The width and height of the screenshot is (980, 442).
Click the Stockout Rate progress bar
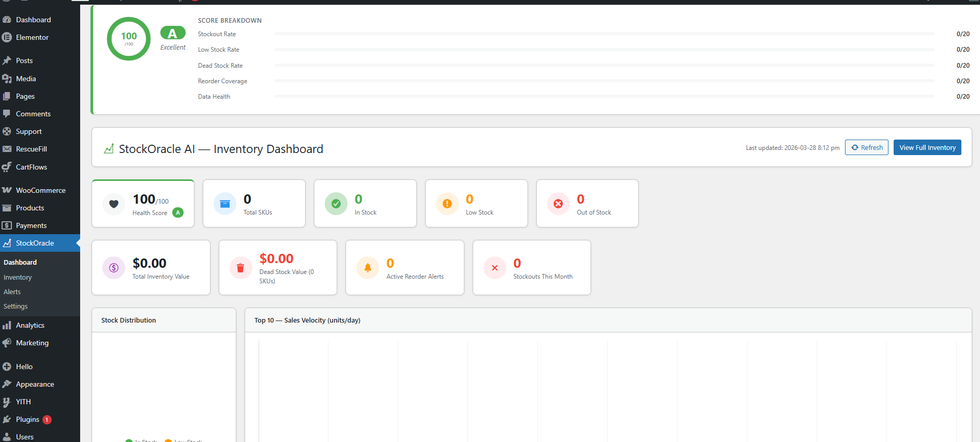[x=604, y=34]
